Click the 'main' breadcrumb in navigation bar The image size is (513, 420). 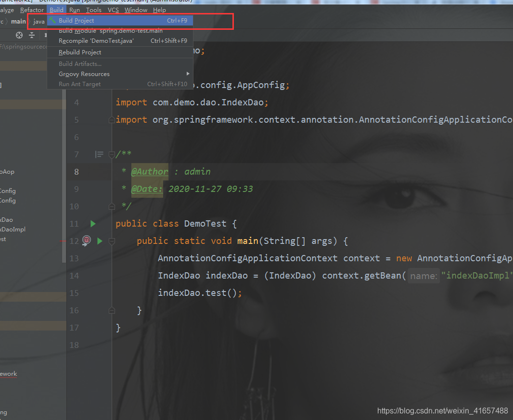18,22
